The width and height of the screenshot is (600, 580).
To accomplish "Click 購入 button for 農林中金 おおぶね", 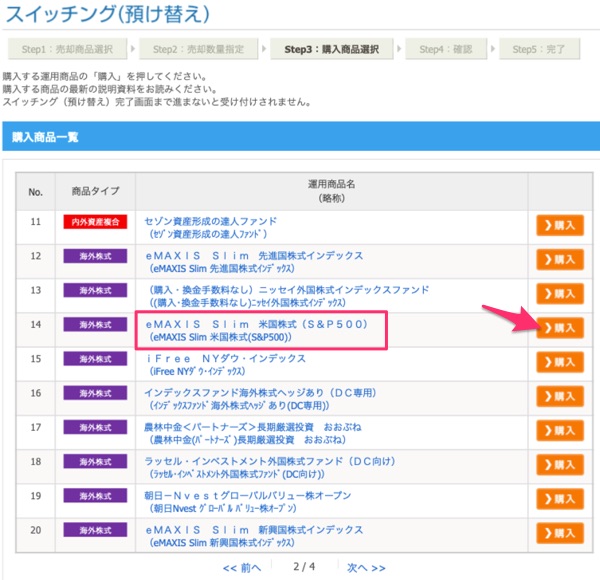I will coord(560,430).
